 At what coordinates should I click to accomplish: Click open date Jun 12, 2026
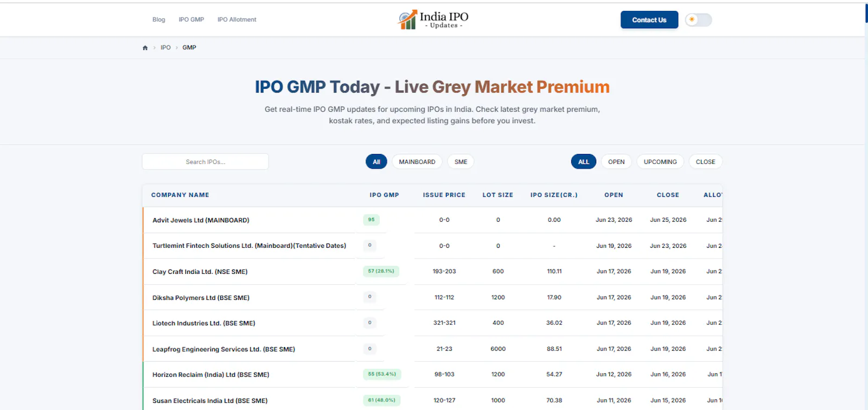pyautogui.click(x=614, y=374)
